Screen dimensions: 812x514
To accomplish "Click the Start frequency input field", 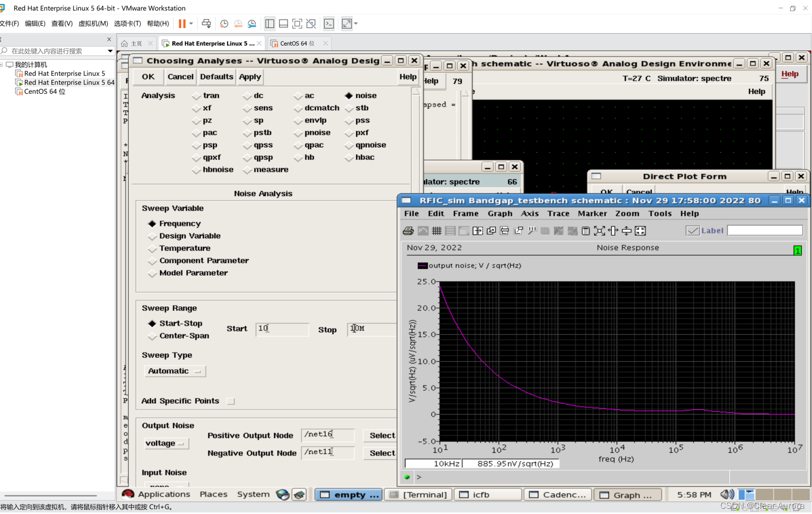I will [x=282, y=329].
